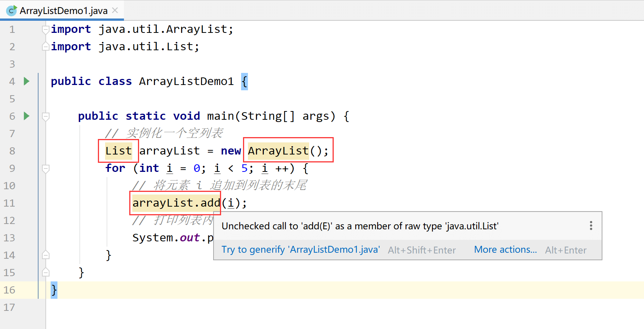Image resolution: width=644 pixels, height=329 pixels.
Task: Click run icon beside main method
Action: coord(26,116)
